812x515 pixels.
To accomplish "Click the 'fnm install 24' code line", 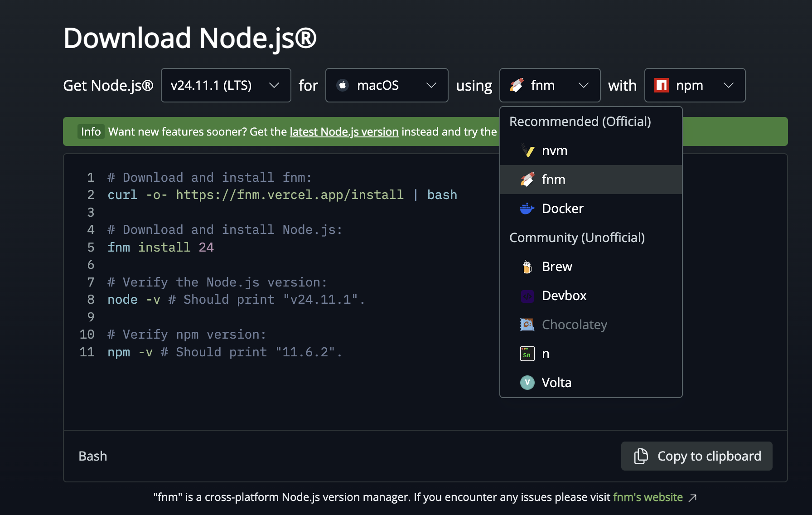I will [x=160, y=248].
